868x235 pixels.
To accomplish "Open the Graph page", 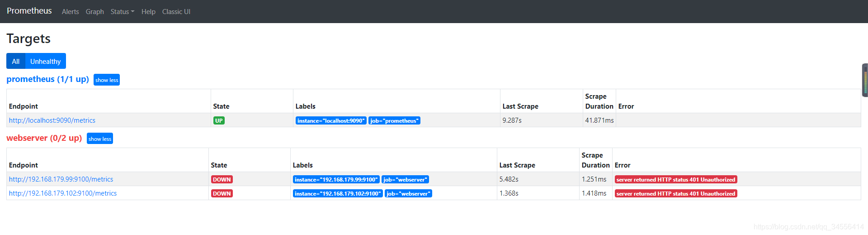I will click(x=95, y=12).
